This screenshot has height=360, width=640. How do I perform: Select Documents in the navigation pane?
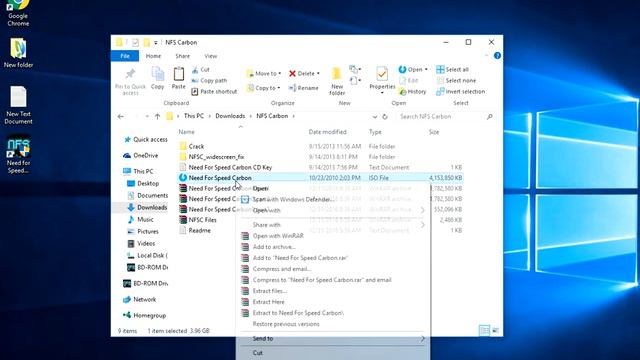(147, 196)
